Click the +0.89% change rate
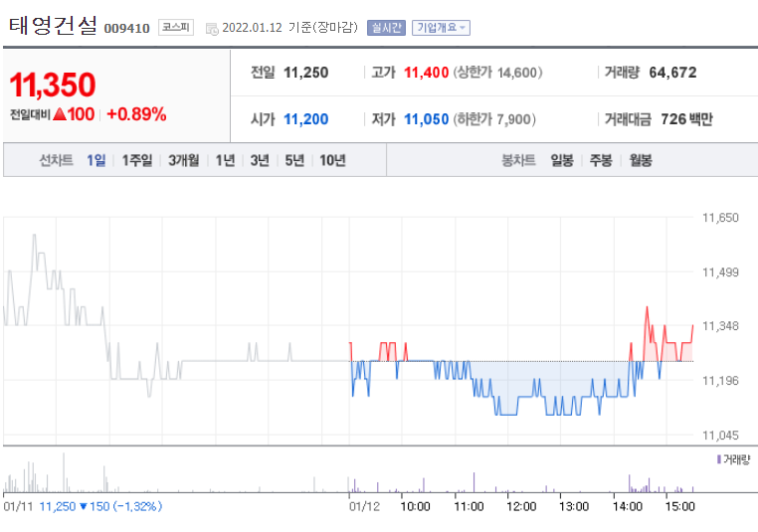 tap(136, 114)
